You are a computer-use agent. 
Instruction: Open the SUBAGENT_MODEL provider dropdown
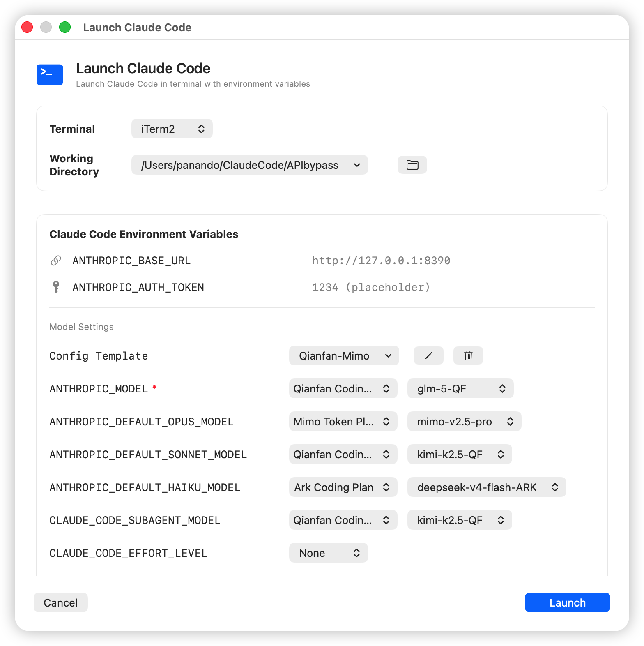click(x=343, y=520)
